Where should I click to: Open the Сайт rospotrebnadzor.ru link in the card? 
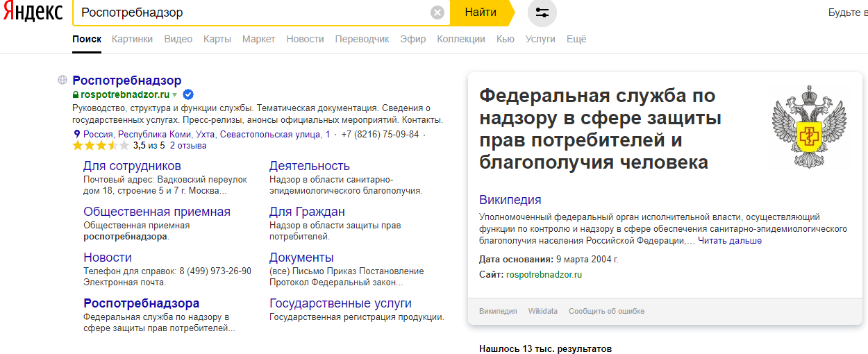(x=544, y=275)
